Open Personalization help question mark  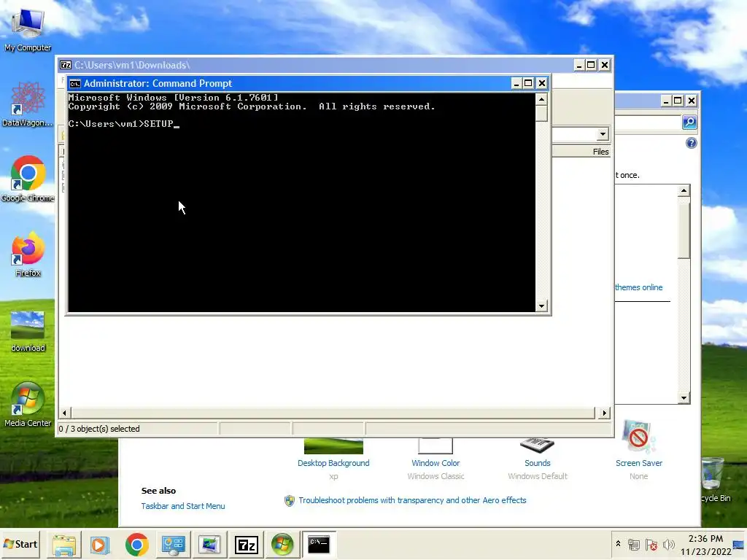click(x=692, y=143)
